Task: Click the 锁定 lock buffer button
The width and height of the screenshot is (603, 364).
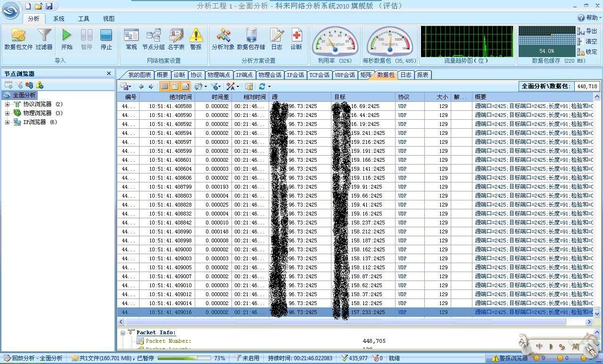Action: (587, 52)
